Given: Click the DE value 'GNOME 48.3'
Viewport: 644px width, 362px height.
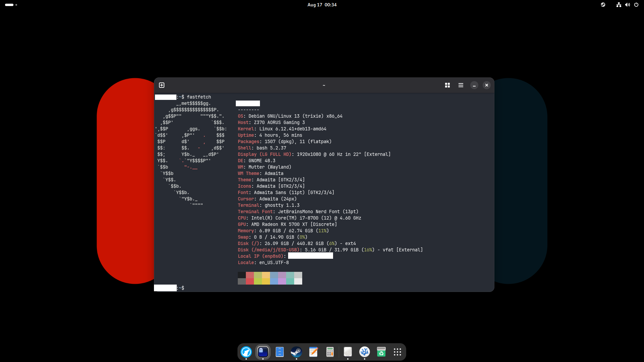Looking at the screenshot, I should tap(262, 161).
